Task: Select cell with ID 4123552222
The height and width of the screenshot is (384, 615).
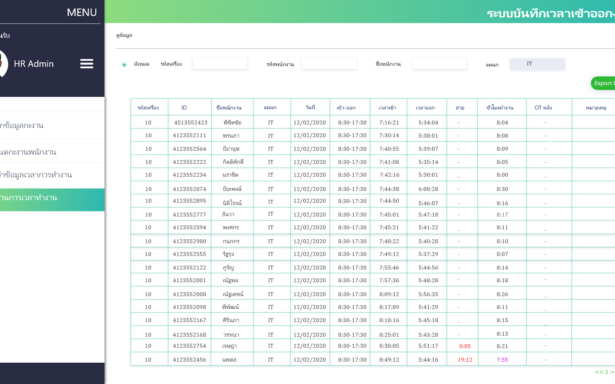Action: pyautogui.click(x=189, y=162)
